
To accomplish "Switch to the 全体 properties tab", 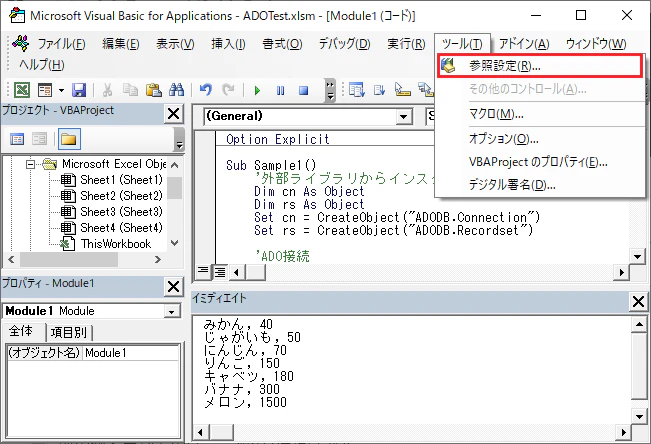I will pos(21,331).
